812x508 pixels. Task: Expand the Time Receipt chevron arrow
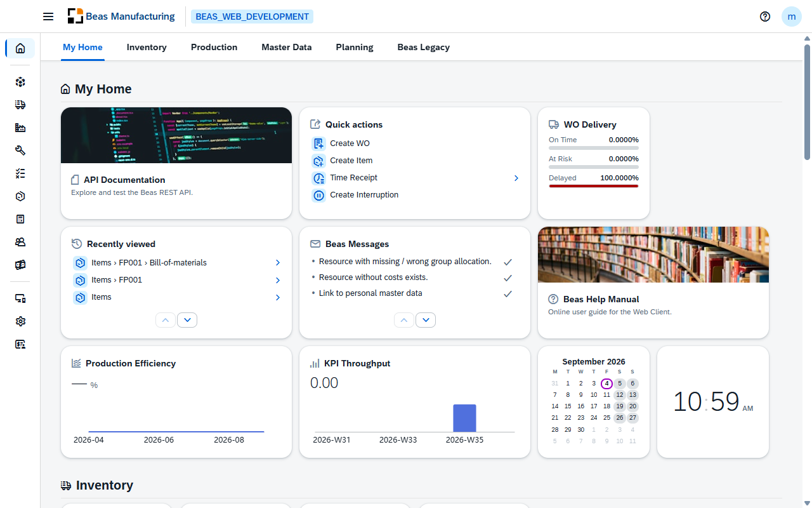(516, 178)
